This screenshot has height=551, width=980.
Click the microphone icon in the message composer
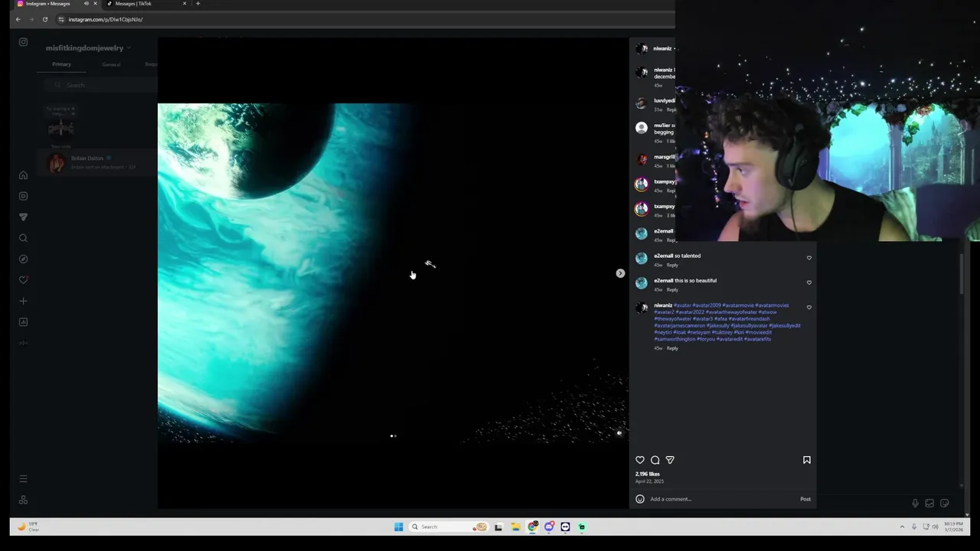coord(915,503)
